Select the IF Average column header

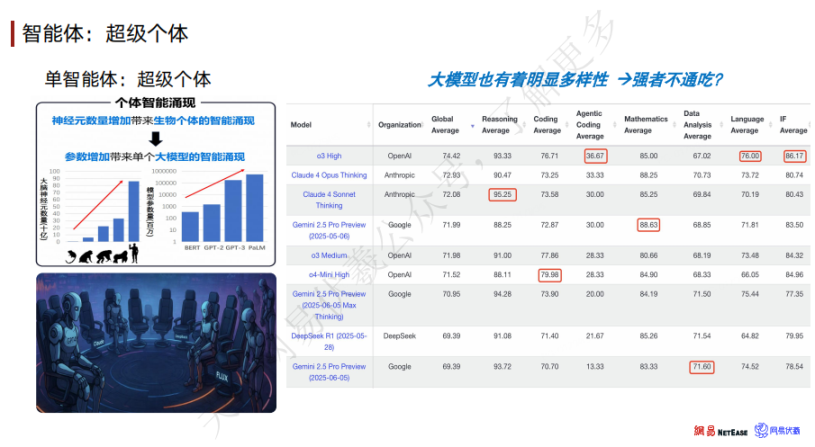[793, 125]
